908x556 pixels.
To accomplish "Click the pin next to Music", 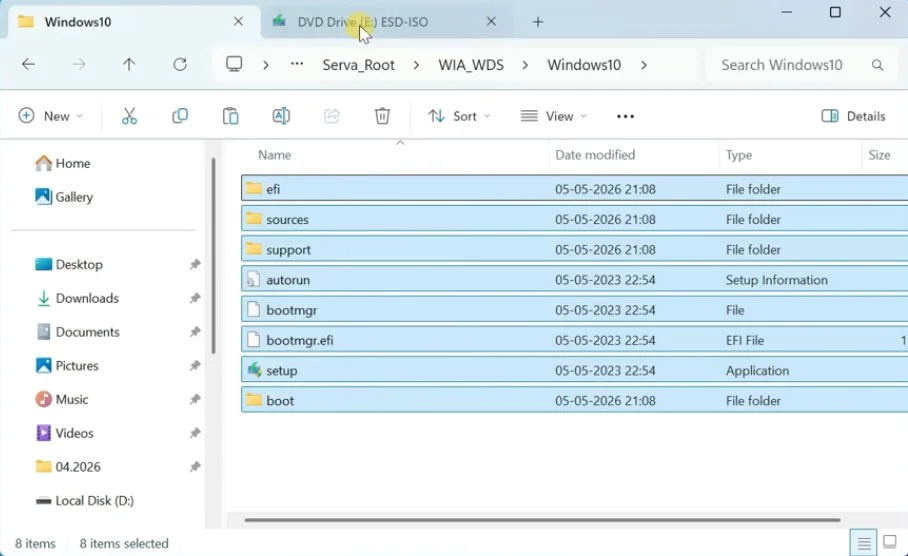I will tap(195, 399).
